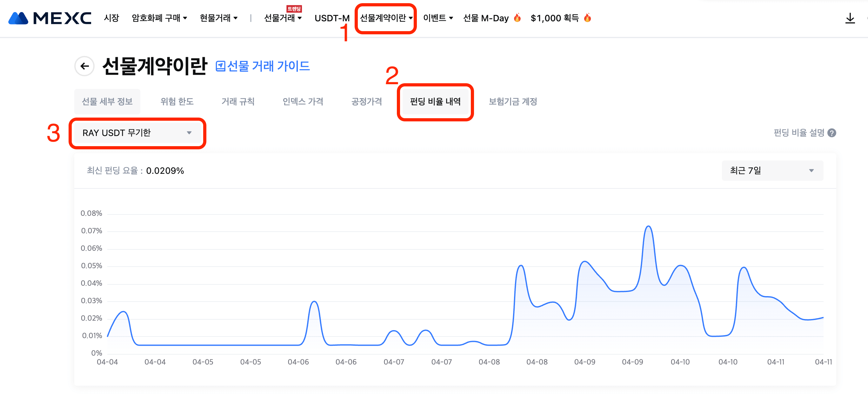Click the MEXC logo
The height and width of the screenshot is (394, 868).
click(x=50, y=18)
